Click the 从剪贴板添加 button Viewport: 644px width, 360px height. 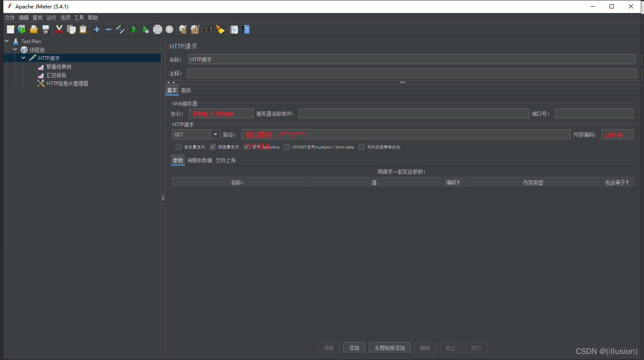coord(390,348)
